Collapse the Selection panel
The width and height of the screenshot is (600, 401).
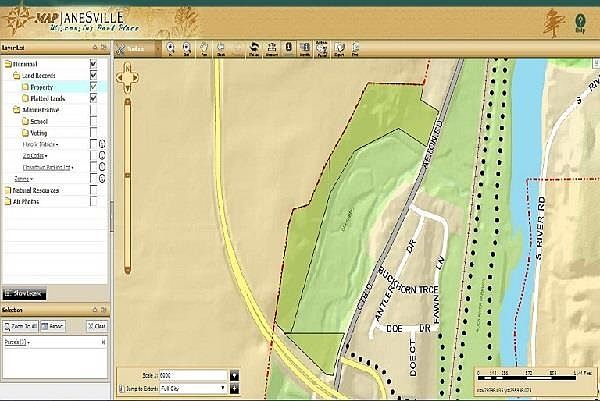point(95,309)
